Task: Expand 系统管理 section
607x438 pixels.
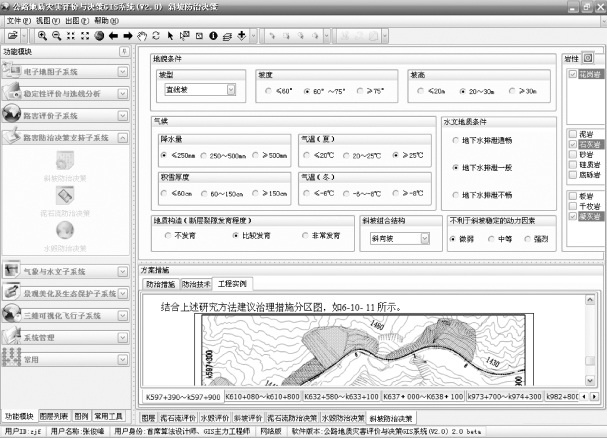Action: 122,338
